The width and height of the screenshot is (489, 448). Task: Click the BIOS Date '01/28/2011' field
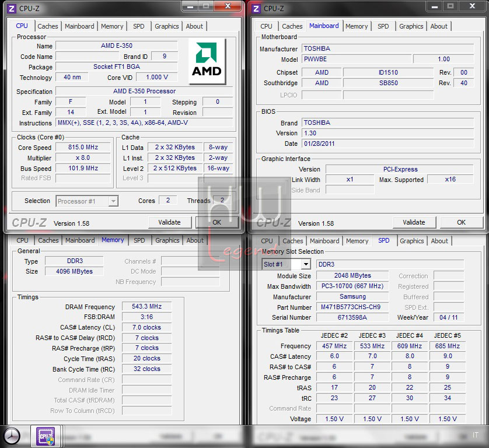pos(387,143)
